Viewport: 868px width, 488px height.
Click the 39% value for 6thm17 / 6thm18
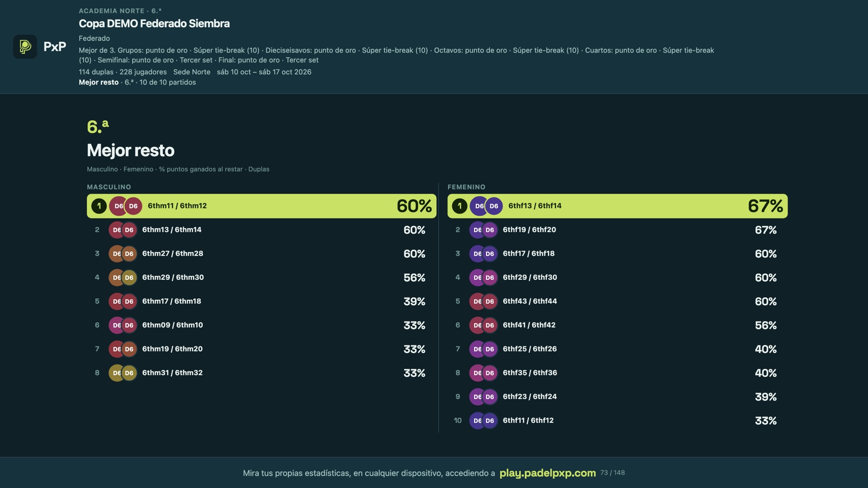414,301
